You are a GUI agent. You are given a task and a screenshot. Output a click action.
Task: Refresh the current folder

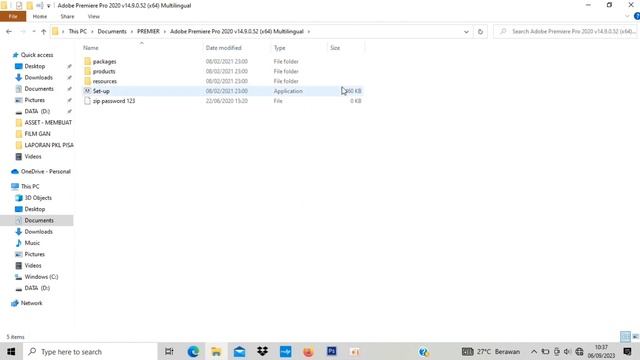tap(480, 31)
